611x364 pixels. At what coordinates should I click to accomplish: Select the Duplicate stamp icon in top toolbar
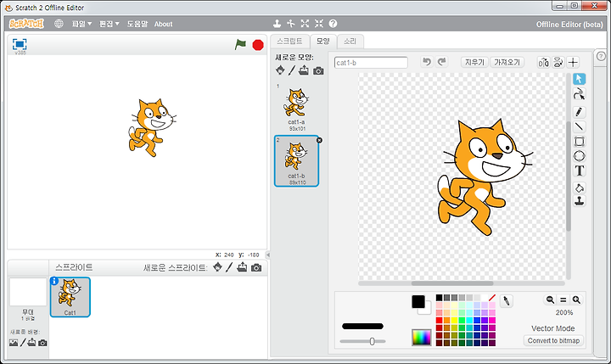(277, 24)
